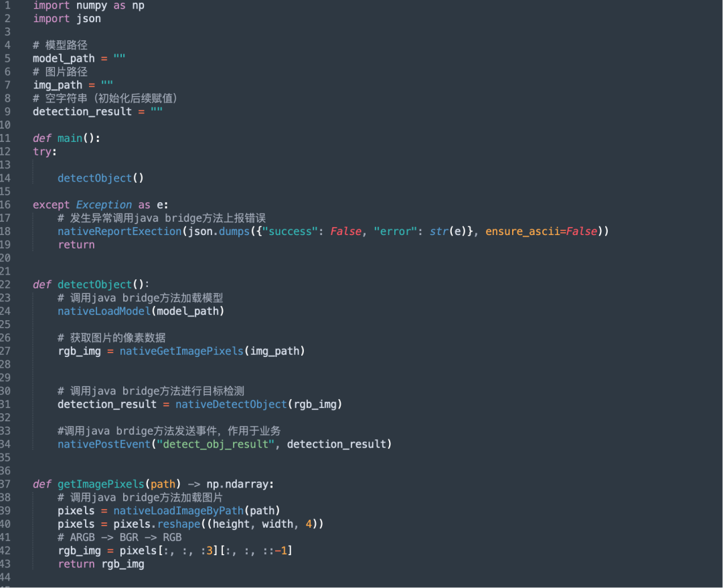Click the 'img_path = ""' assignment line
The width and height of the screenshot is (723, 588).
coord(73,85)
